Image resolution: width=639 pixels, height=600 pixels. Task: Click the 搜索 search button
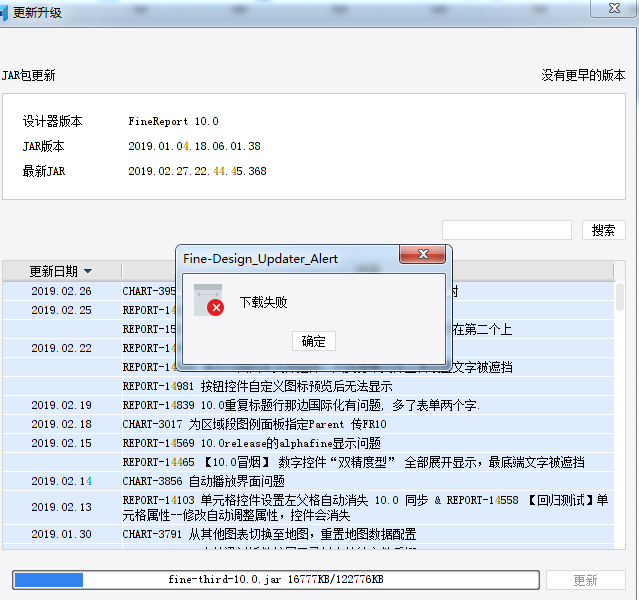(x=603, y=230)
